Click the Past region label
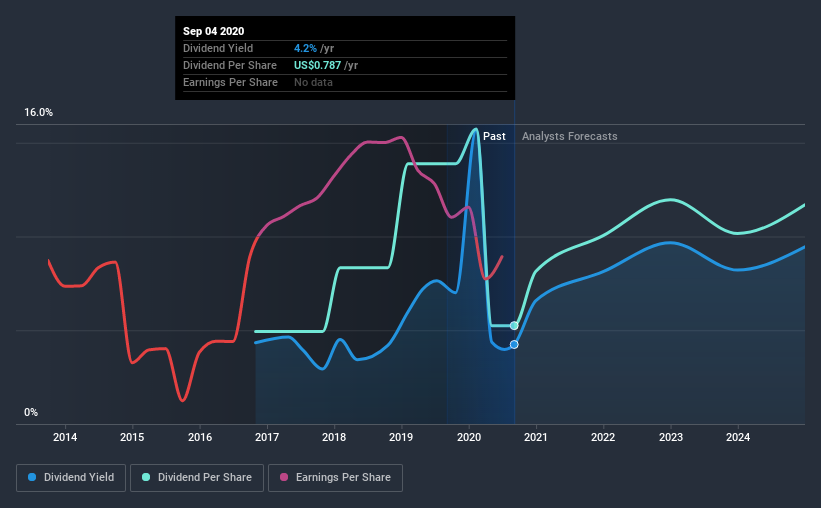821x508 pixels. point(494,136)
